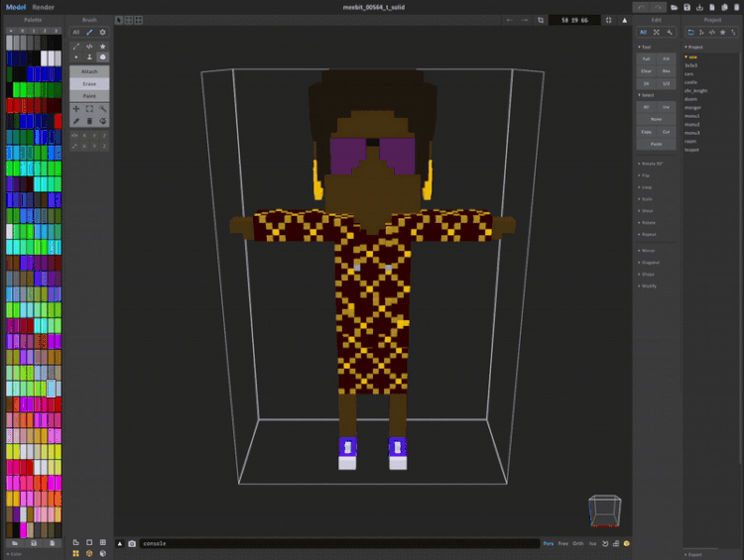Select the paint bucket fill tool

coord(102,121)
